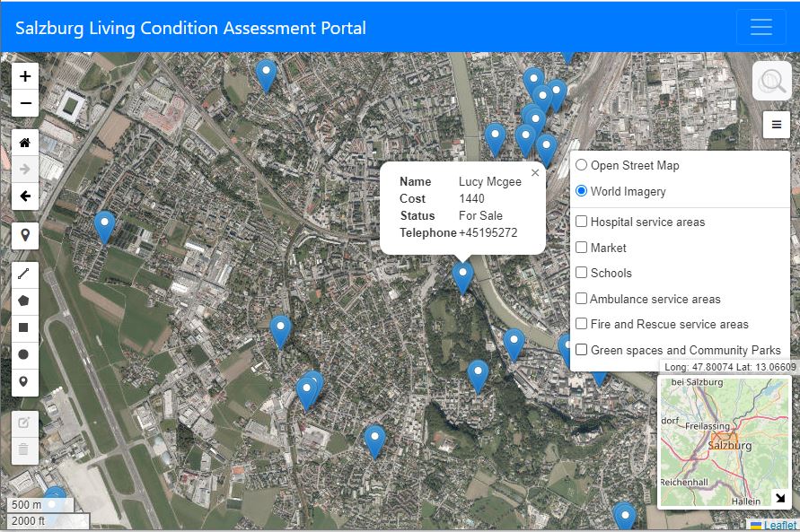Image resolution: width=800 pixels, height=532 pixels.
Task: Collapse the layers control list button
Action: pyautogui.click(x=776, y=125)
